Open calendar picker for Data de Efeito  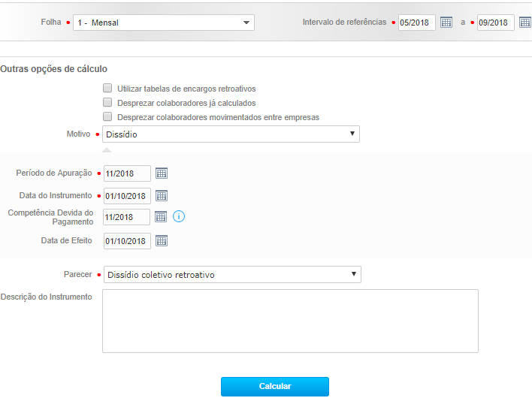(162, 241)
